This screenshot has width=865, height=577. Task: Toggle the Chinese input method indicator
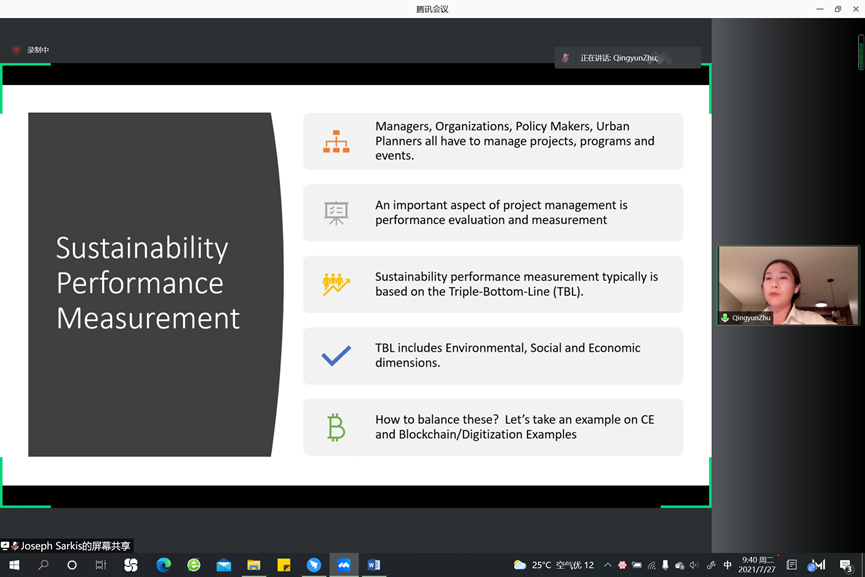coord(727,565)
